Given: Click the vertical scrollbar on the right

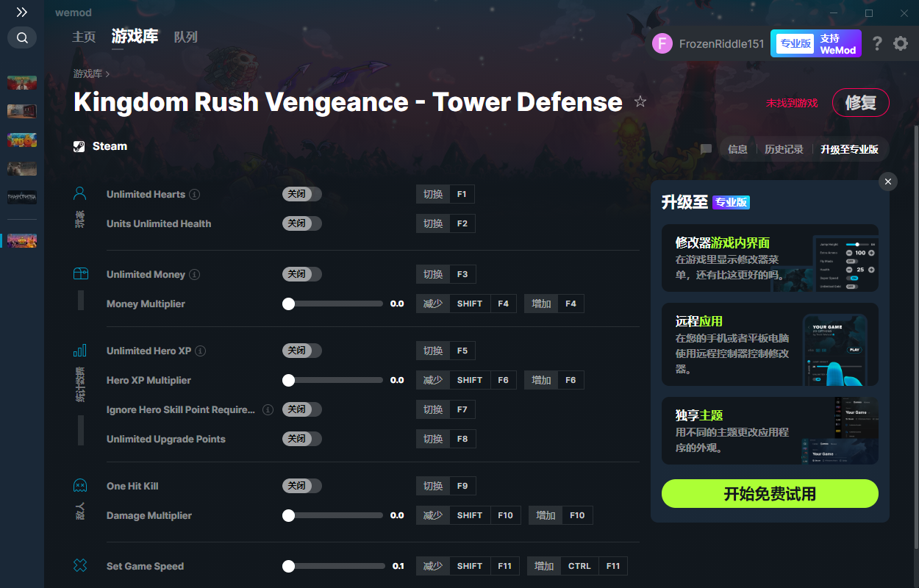Looking at the screenshot, I should (915, 338).
